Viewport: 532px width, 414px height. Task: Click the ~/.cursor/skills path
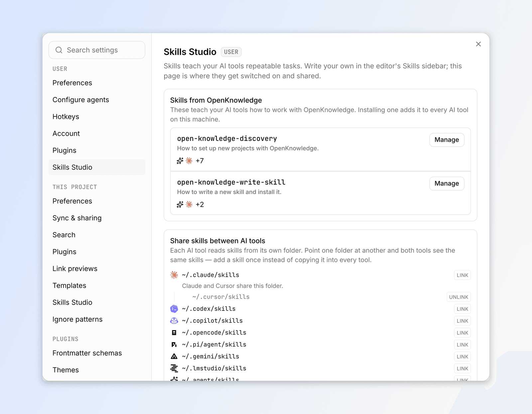click(x=221, y=297)
